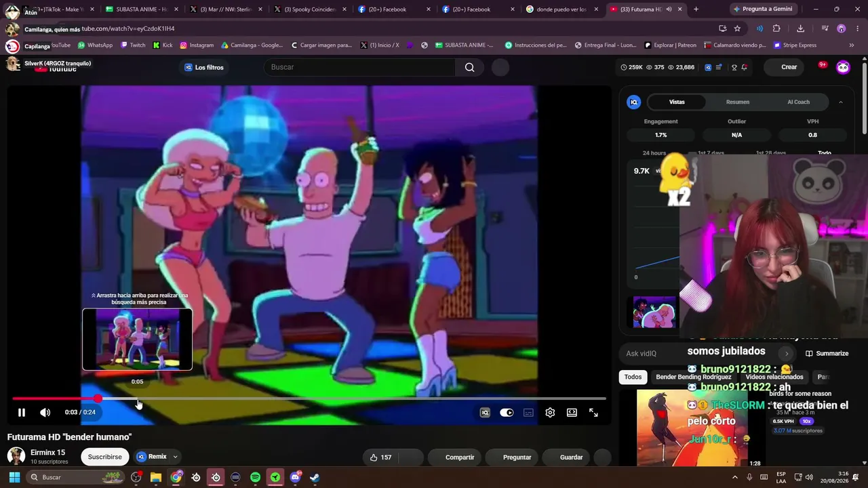Open the Stripe Express bookmark

(x=795, y=45)
